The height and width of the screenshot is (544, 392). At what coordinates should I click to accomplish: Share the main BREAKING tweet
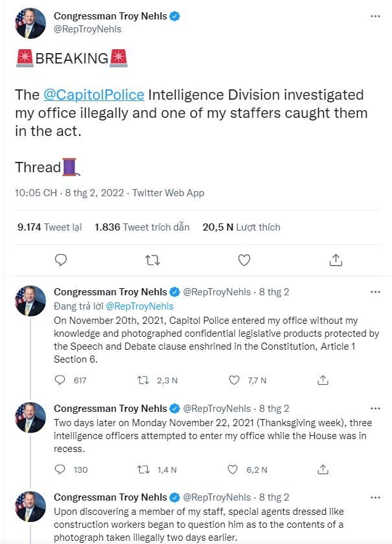tap(336, 260)
